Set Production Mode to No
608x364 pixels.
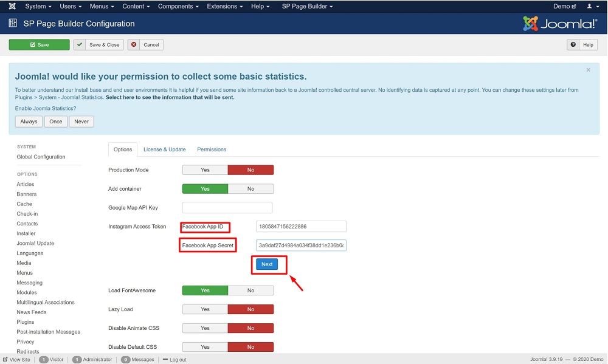[251, 170]
